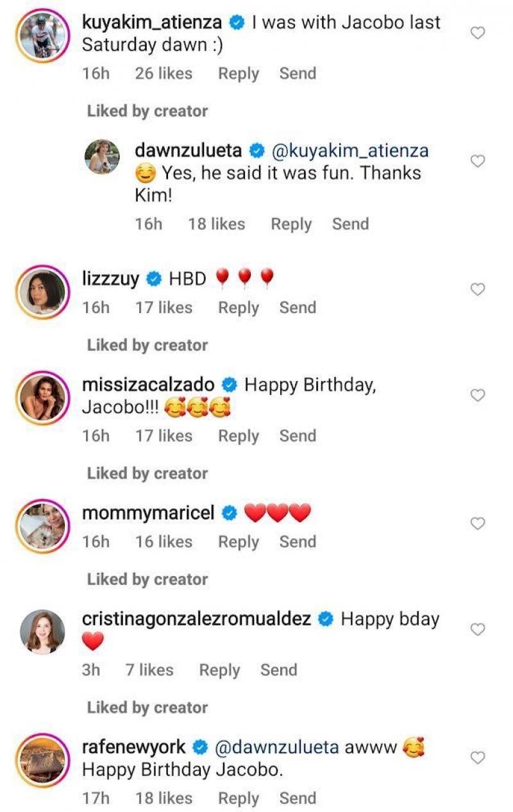
Task: Open the @kuyakim_atienza mention link
Action: point(351,151)
